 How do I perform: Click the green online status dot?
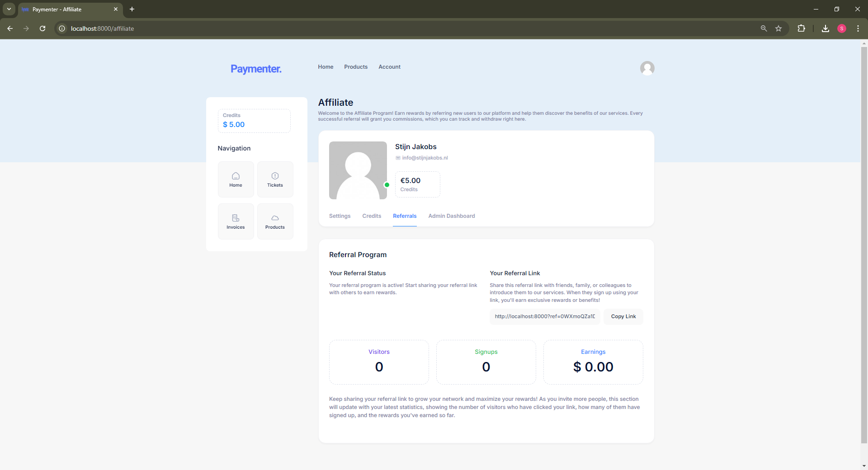click(387, 185)
